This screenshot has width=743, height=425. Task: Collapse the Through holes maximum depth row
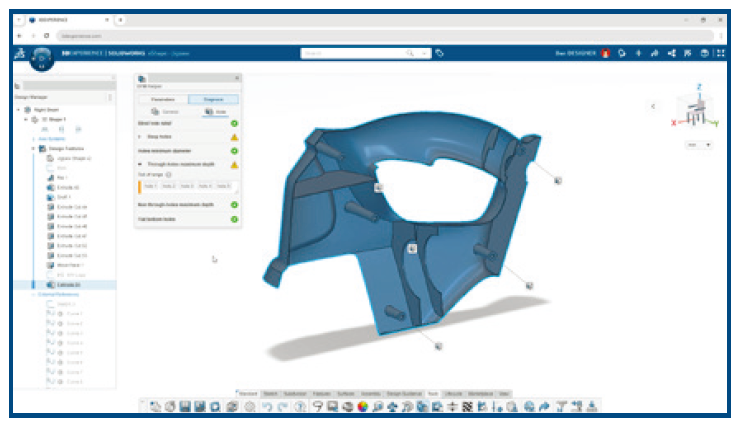(x=140, y=164)
